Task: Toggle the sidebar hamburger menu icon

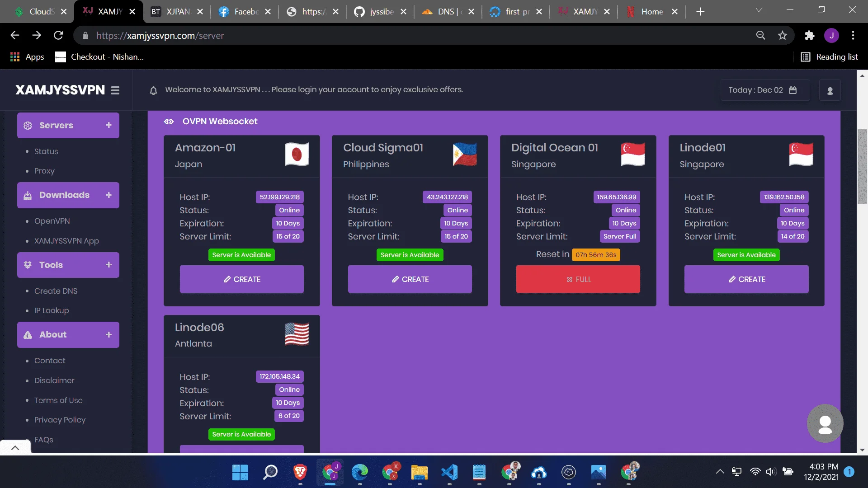Action: (115, 90)
